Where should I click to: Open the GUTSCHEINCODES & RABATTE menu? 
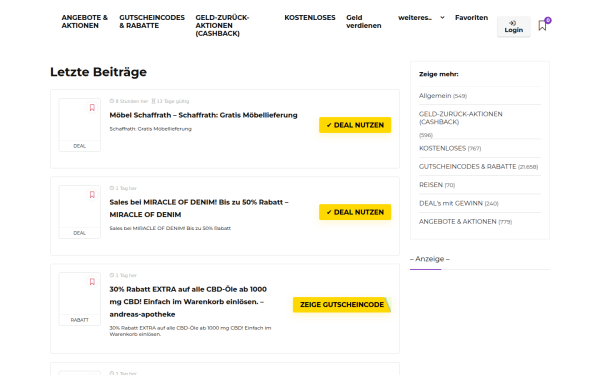pos(152,21)
